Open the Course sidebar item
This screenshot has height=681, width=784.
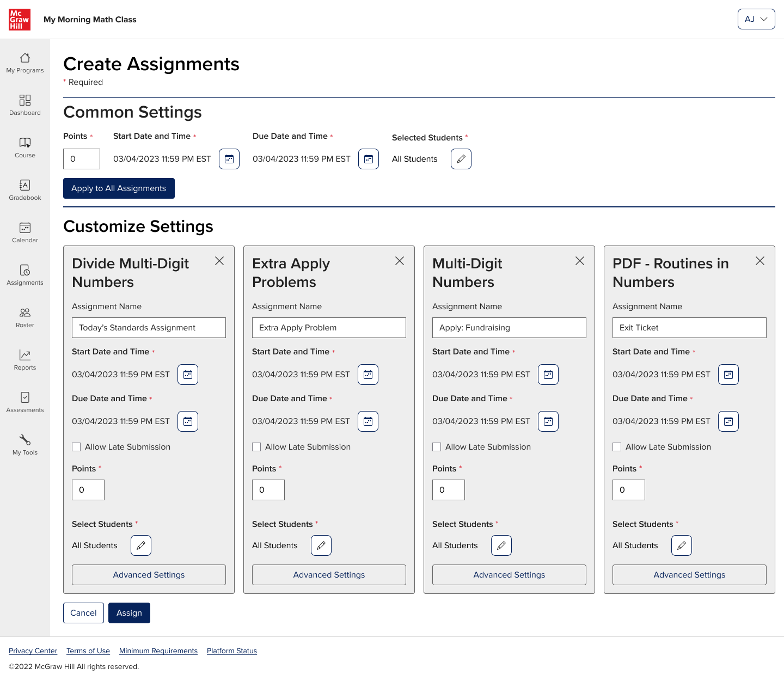(x=25, y=148)
